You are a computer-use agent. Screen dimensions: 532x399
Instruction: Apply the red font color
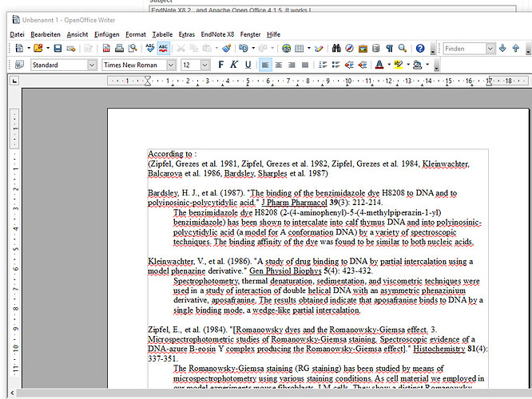(379, 65)
